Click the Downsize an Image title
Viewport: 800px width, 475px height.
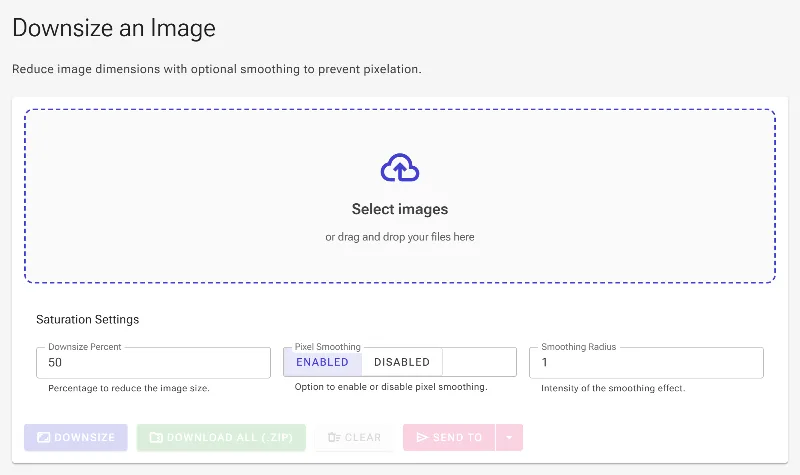(x=114, y=28)
